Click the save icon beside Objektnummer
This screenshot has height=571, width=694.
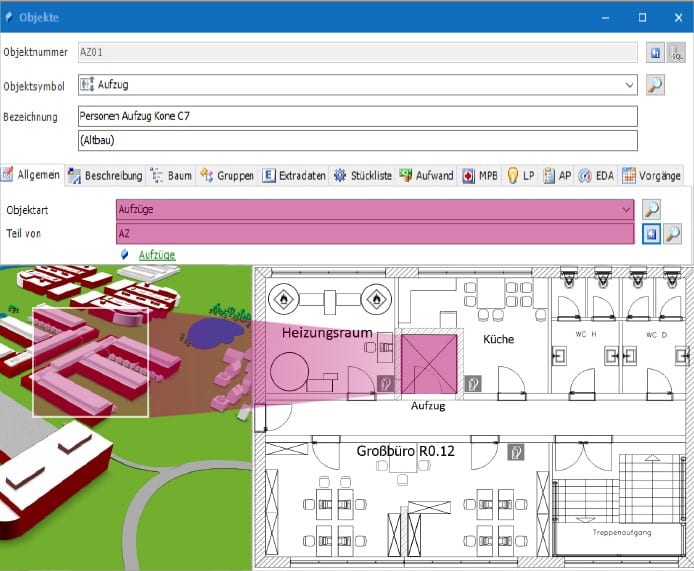point(656,53)
